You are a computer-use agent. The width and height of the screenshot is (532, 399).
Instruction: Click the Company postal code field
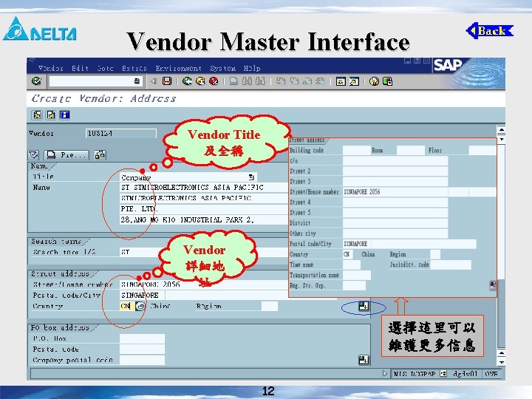coord(142,360)
